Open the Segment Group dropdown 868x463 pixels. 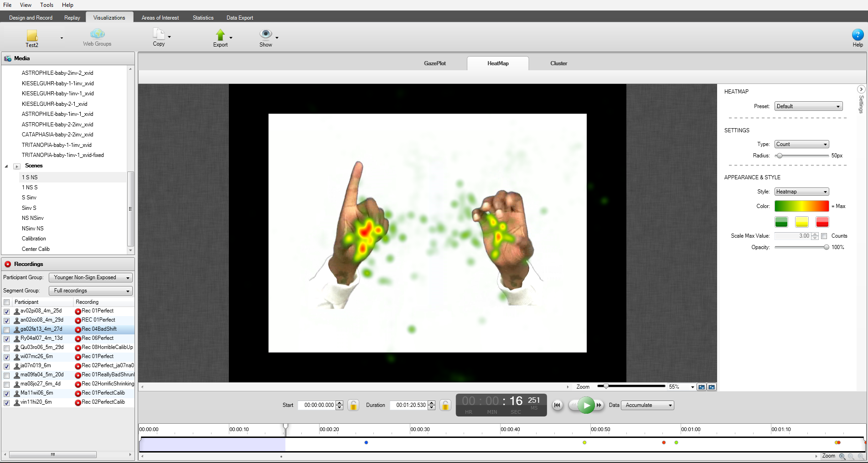pos(91,291)
